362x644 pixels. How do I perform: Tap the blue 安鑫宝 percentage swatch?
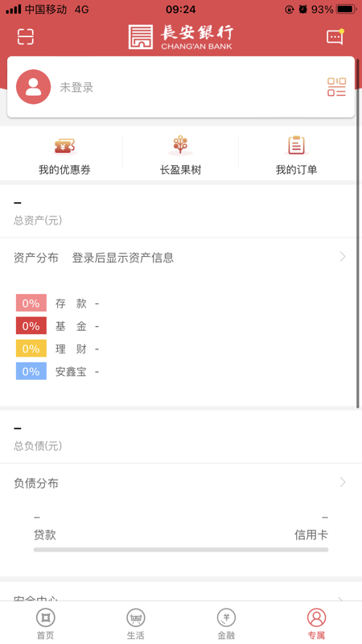point(31,371)
